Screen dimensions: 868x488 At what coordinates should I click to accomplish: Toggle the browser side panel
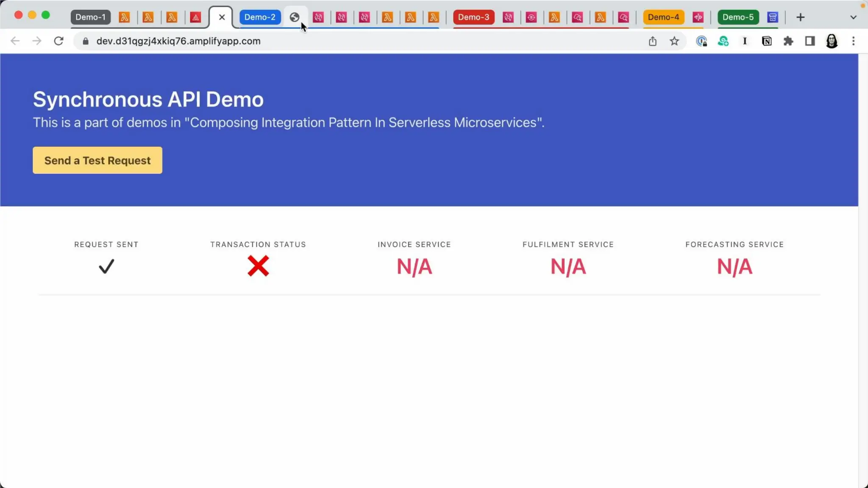810,41
